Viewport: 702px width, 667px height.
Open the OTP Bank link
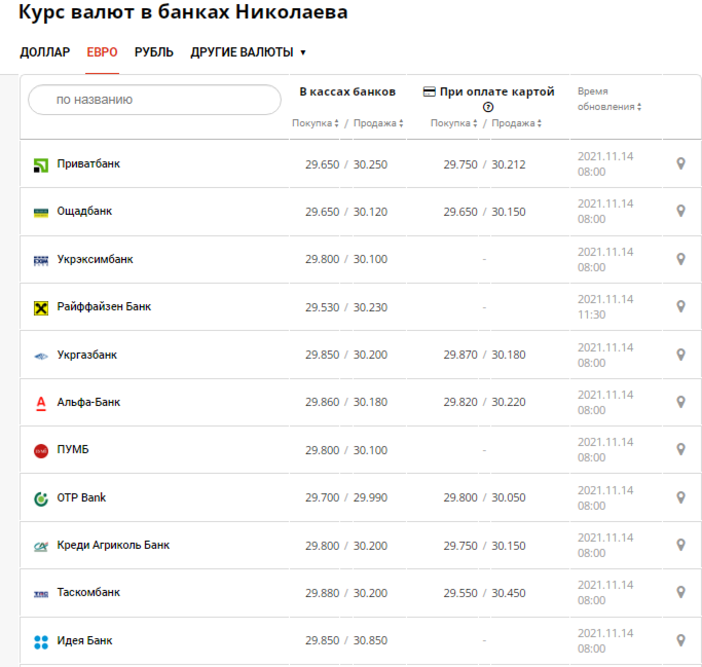(81, 498)
